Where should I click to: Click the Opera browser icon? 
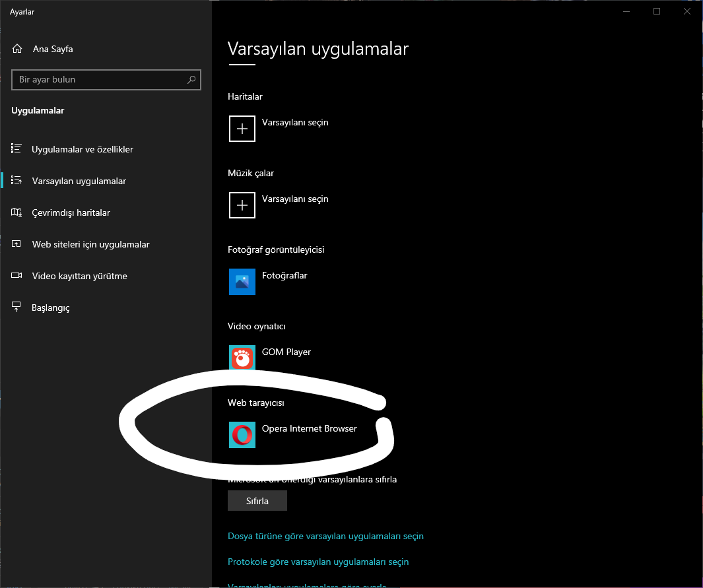click(242, 435)
